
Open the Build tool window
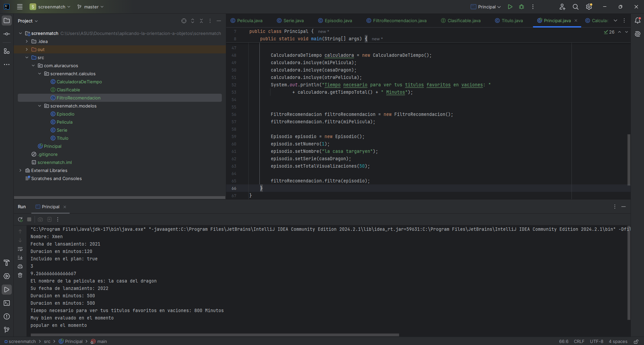(7, 263)
